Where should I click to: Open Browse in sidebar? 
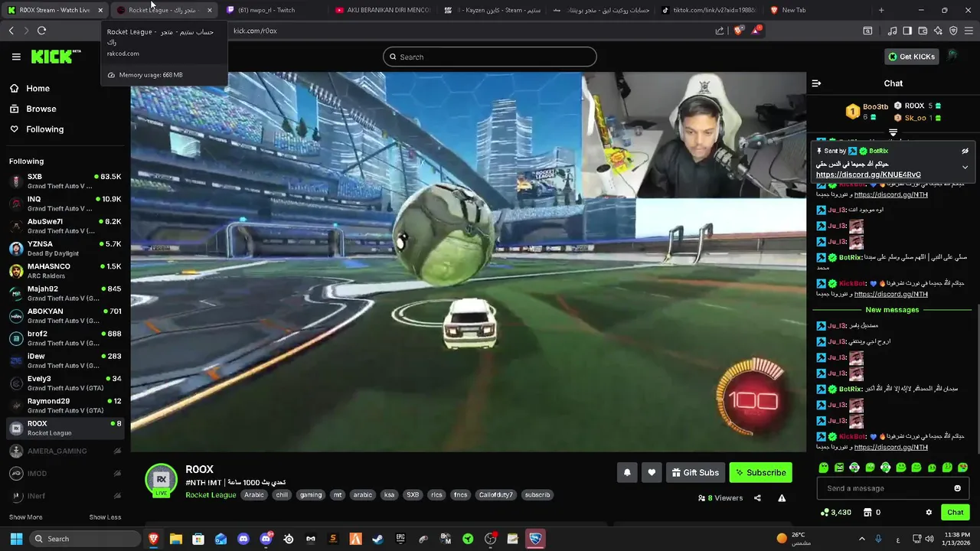point(41,109)
